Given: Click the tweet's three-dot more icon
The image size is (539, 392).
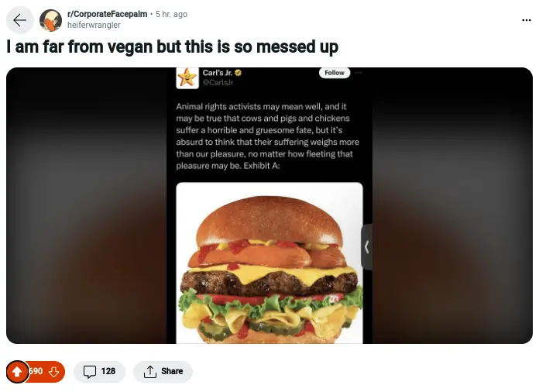Looking at the screenshot, I should click(x=359, y=73).
